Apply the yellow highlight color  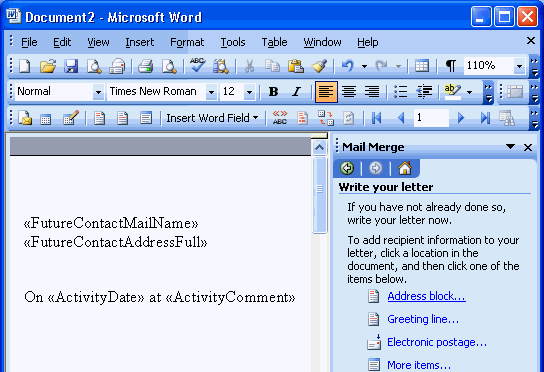[452, 92]
